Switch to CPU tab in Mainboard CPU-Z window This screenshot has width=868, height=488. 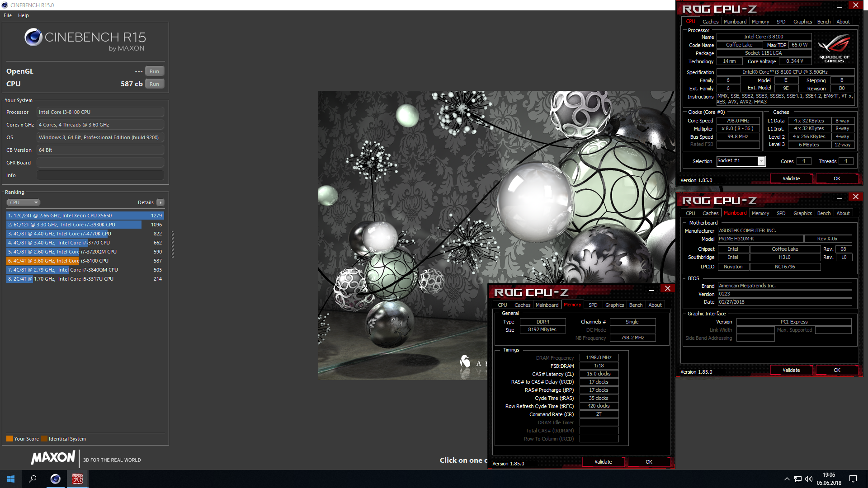pyautogui.click(x=690, y=213)
